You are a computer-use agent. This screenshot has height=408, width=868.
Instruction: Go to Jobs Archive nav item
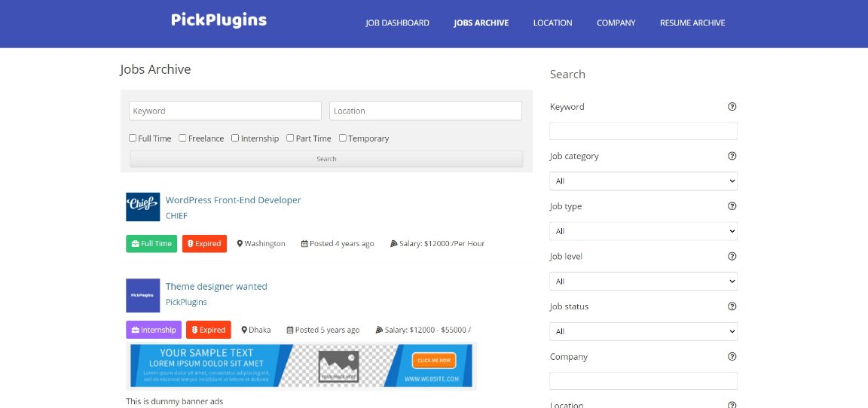click(481, 23)
